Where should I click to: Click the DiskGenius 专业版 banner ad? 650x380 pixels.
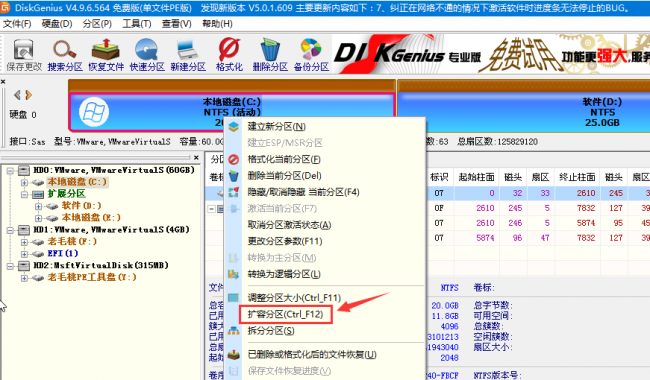click(491, 54)
